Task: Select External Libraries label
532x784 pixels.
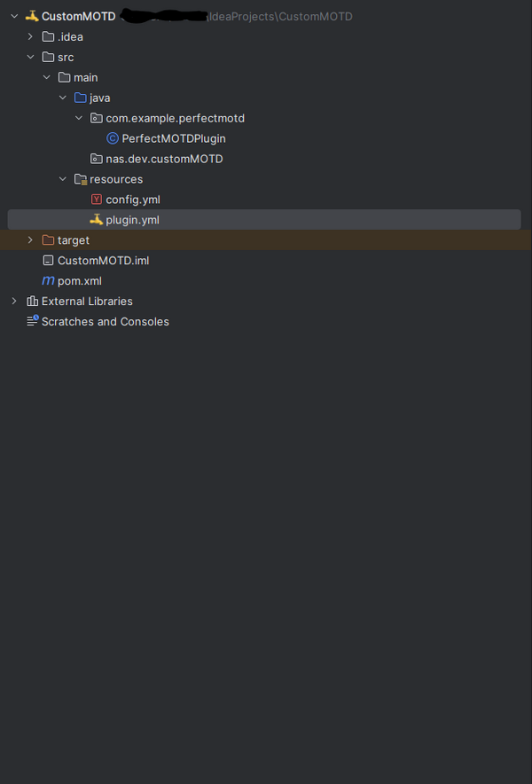Action: coord(87,302)
